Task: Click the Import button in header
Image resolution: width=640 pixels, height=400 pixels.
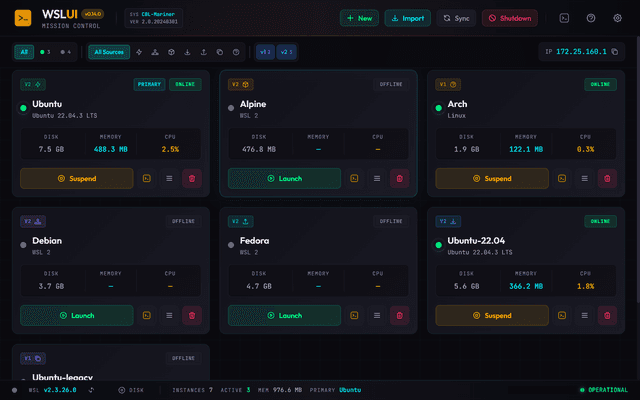Action: [x=408, y=18]
